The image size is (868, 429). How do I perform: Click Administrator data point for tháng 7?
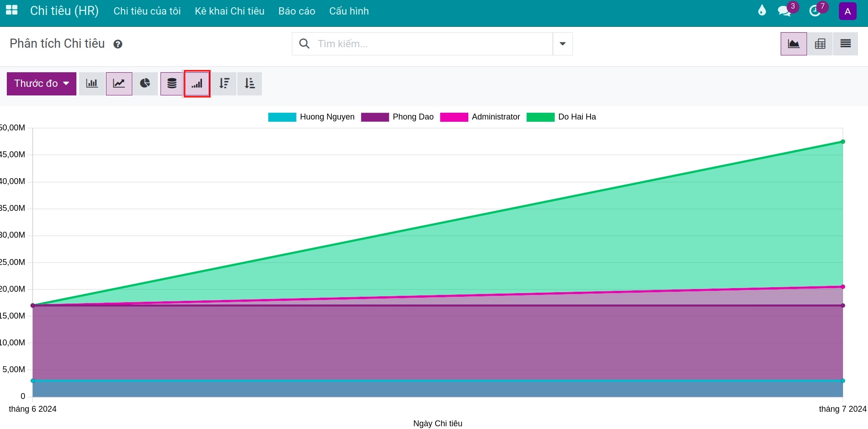click(x=843, y=287)
